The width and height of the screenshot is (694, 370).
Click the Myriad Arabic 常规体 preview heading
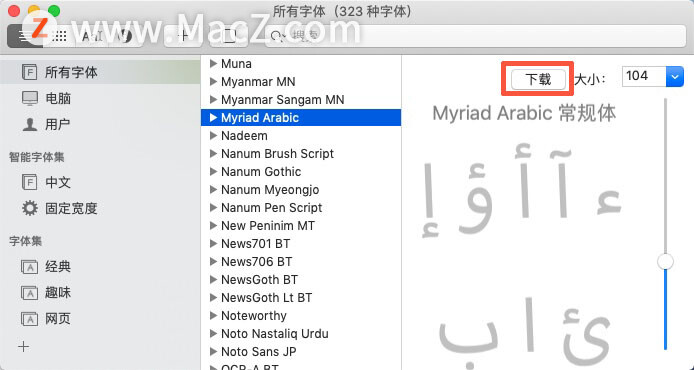(524, 113)
